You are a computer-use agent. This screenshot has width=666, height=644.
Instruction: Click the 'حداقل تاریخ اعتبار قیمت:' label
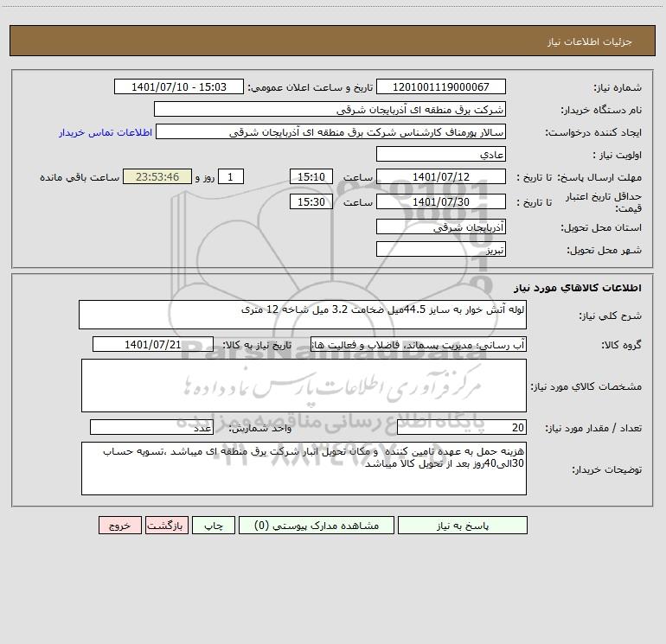click(604, 202)
